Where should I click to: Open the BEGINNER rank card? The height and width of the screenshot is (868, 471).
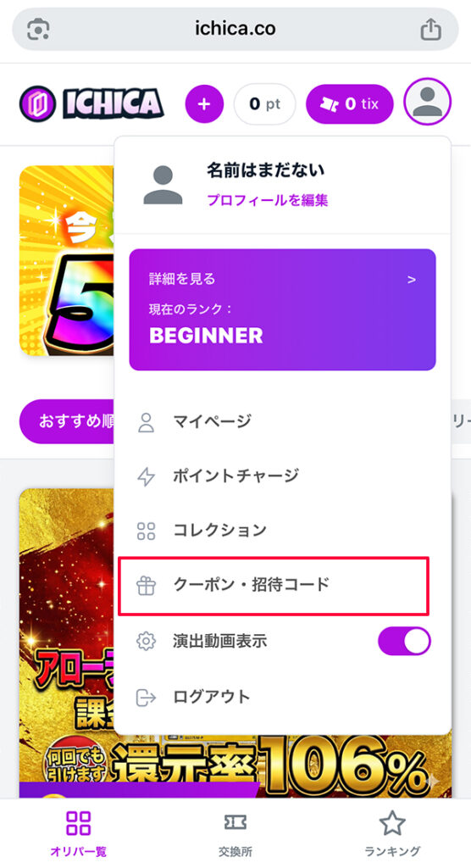pyautogui.click(x=282, y=309)
